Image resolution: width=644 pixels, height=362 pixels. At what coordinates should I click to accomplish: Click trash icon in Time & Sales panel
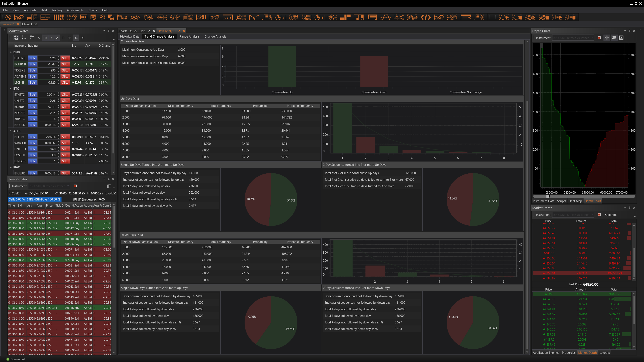click(x=108, y=186)
